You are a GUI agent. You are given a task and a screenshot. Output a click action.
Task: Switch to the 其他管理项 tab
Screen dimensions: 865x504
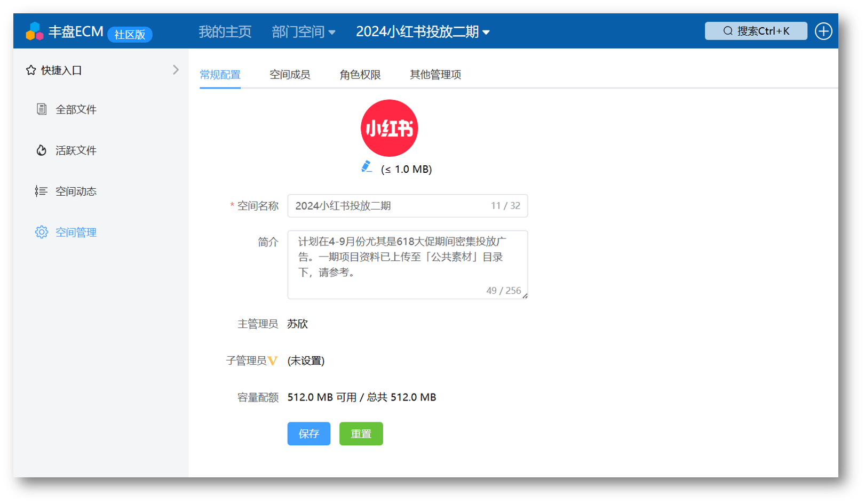pos(435,75)
